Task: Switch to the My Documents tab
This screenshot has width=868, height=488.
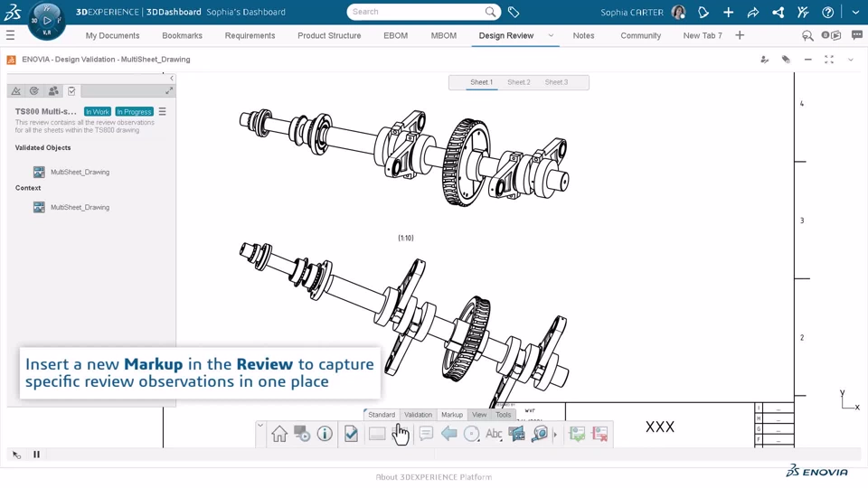Action: coord(112,35)
